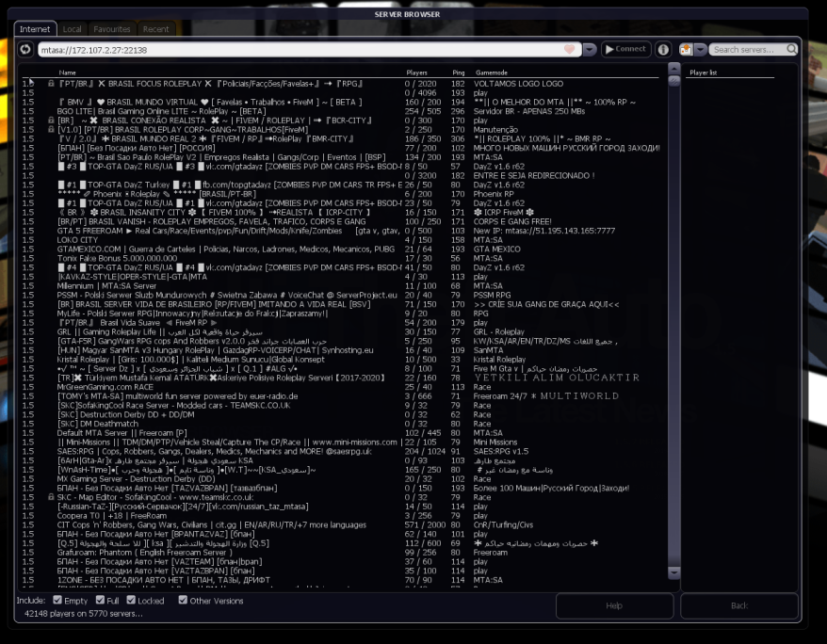Switch to the Favourites tab
Image resolution: width=827 pixels, height=644 pixels.
click(x=112, y=29)
